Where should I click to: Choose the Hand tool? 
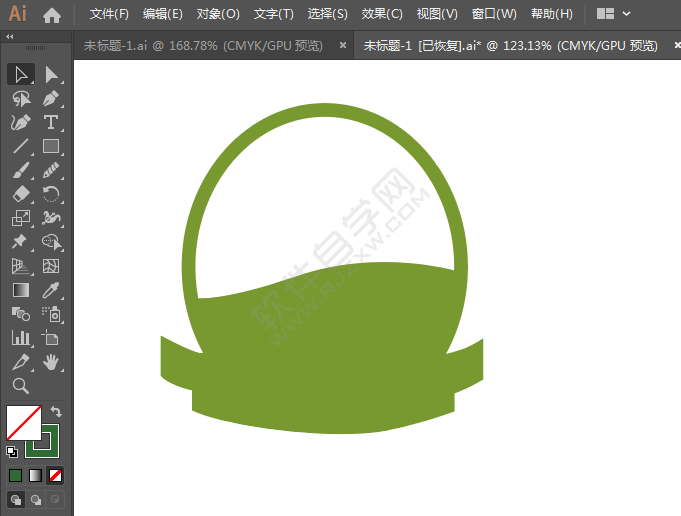pyautogui.click(x=51, y=362)
